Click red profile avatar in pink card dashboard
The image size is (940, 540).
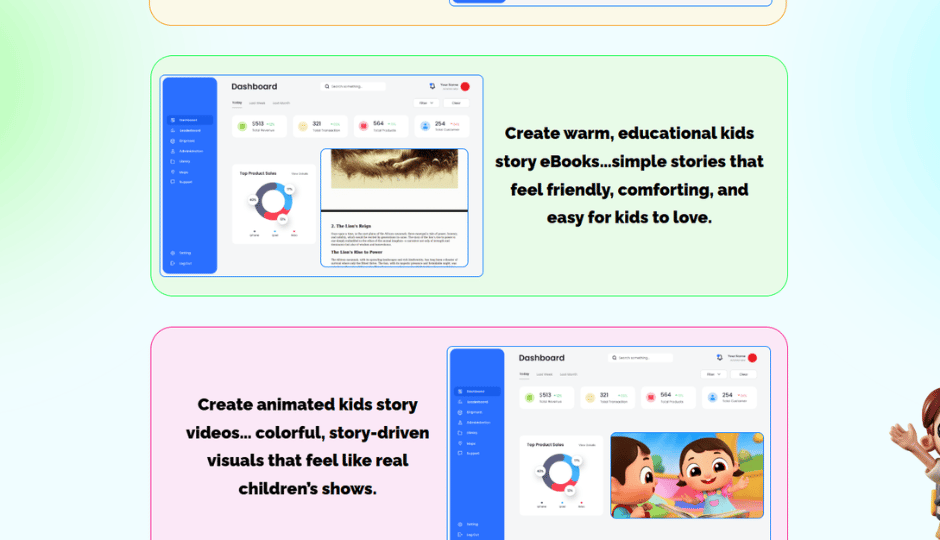tap(752, 358)
